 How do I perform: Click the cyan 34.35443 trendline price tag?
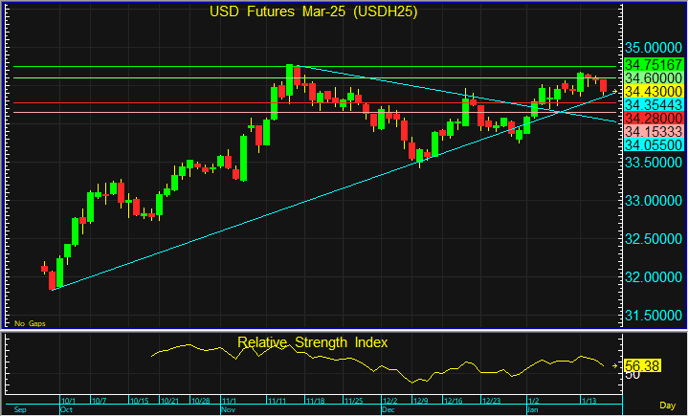click(647, 104)
